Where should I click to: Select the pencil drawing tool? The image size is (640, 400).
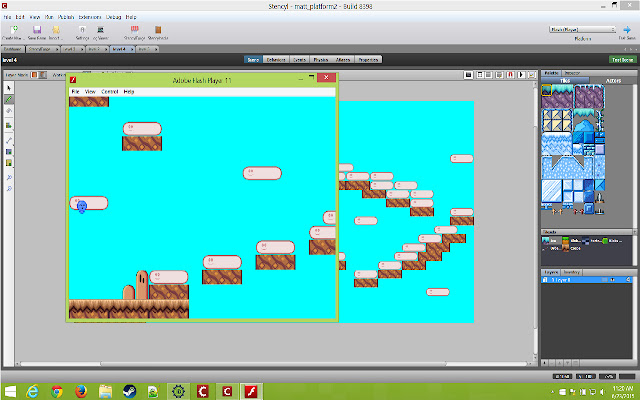click(x=9, y=99)
